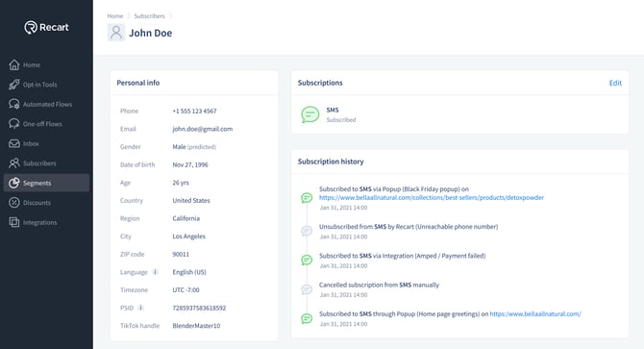This screenshot has height=349, width=644.
Task: Click the TikTok handle BlenderMaster10
Action: pos(196,326)
